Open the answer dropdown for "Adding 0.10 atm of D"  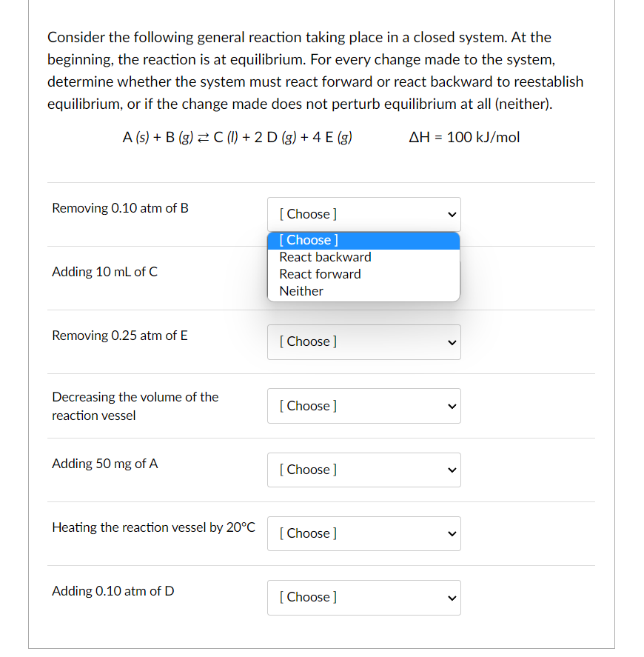click(x=363, y=598)
